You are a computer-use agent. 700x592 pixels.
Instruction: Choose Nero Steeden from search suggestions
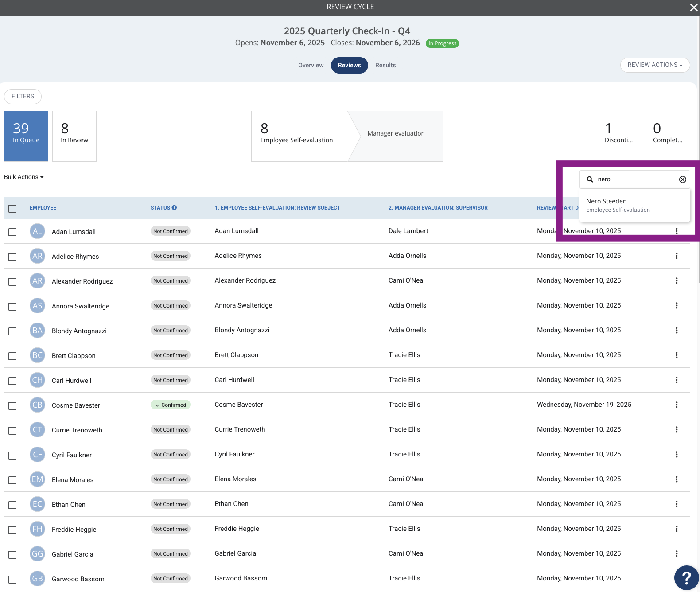(635, 205)
